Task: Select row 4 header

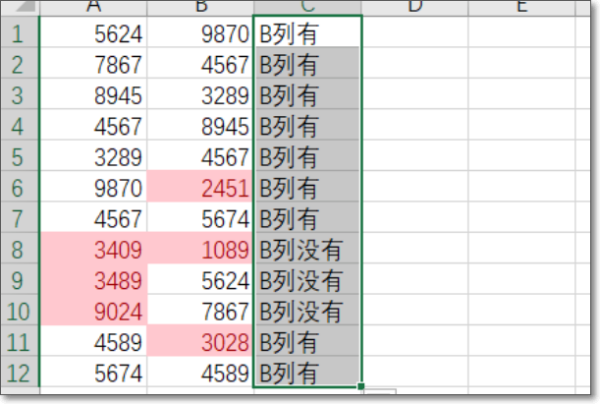Action: (x=20, y=125)
